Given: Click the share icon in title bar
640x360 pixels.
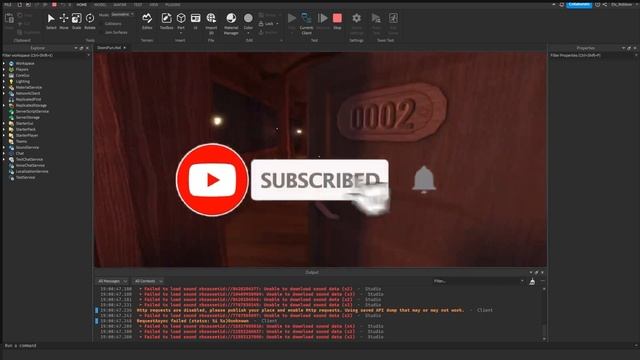Looking at the screenshot, I should tap(605, 4).
